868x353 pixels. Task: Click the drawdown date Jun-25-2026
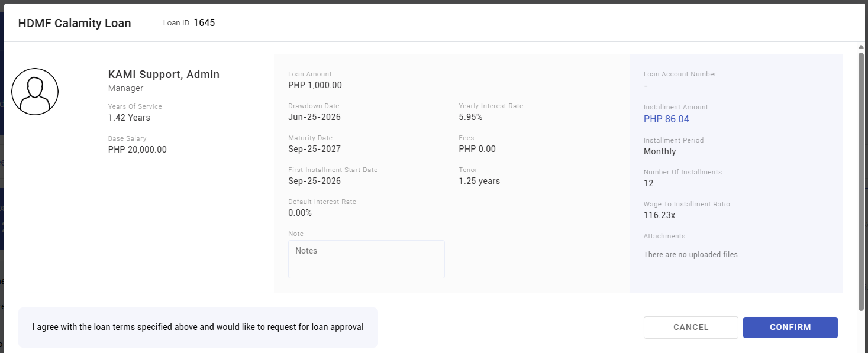point(314,117)
